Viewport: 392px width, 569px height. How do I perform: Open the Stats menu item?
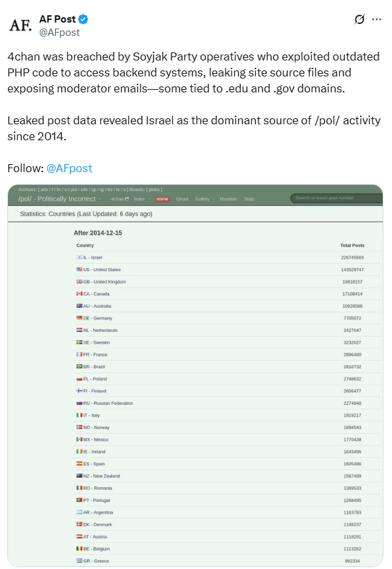pyautogui.click(x=249, y=199)
